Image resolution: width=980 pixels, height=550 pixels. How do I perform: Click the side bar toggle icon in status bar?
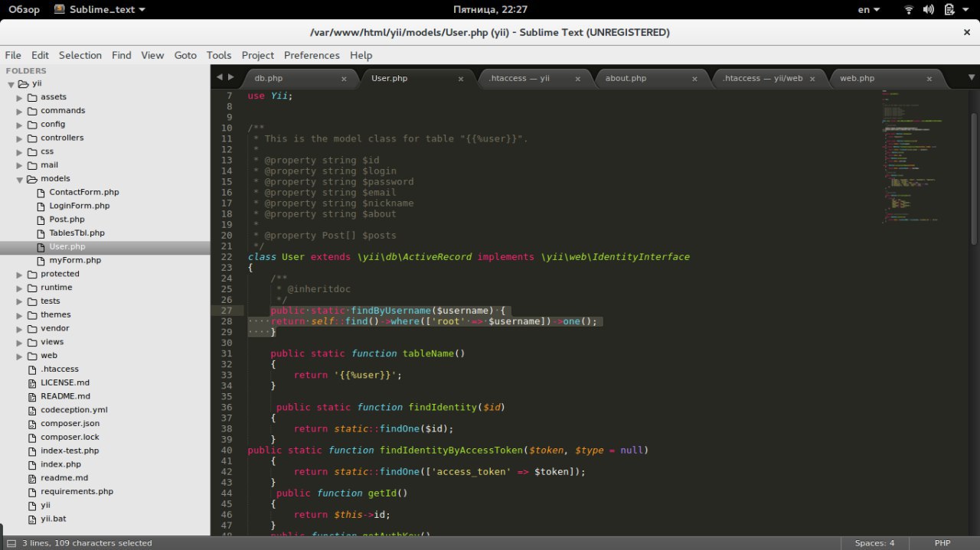(x=11, y=543)
